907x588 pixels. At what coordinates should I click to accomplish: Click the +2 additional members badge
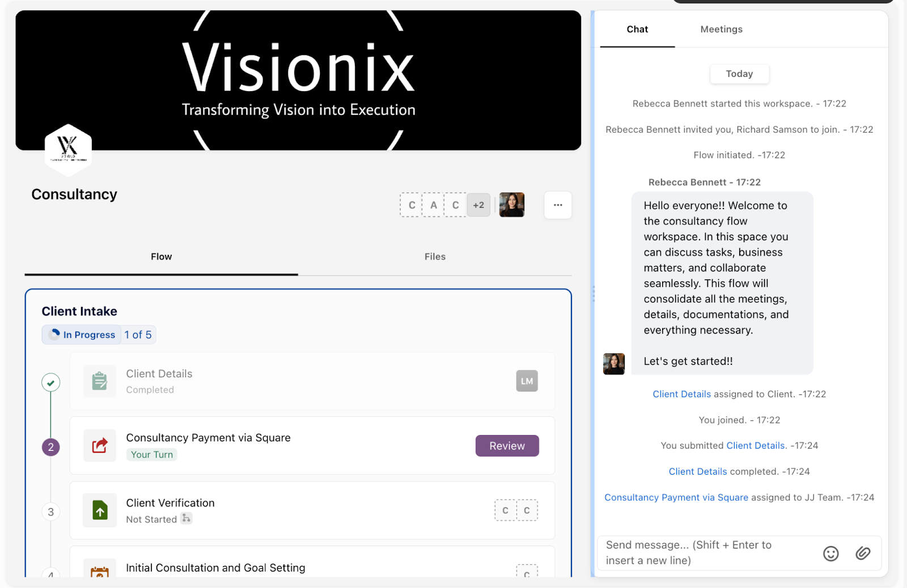[478, 205]
